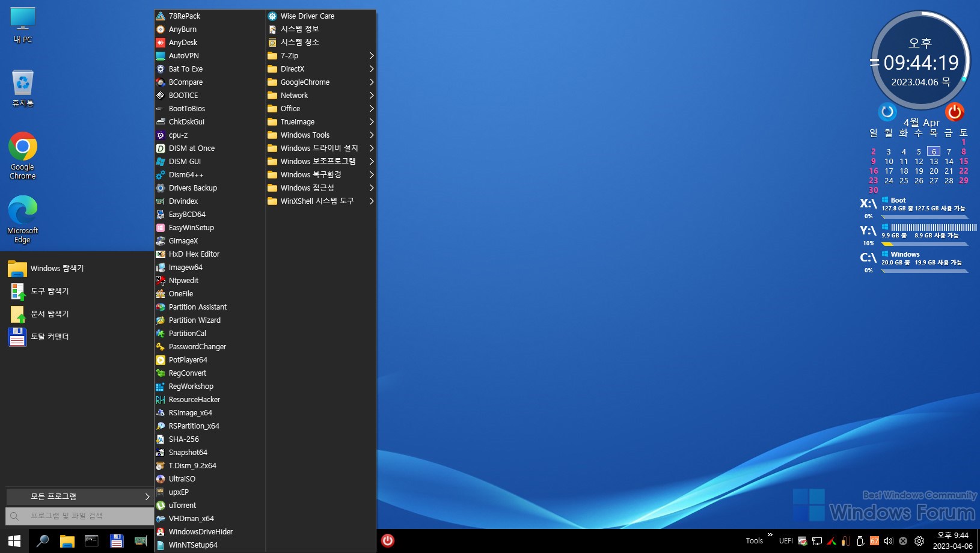Viewport: 980px width, 553px height.
Task: Click the taskbar clock showing 오후 9:44
Action: click(x=953, y=541)
